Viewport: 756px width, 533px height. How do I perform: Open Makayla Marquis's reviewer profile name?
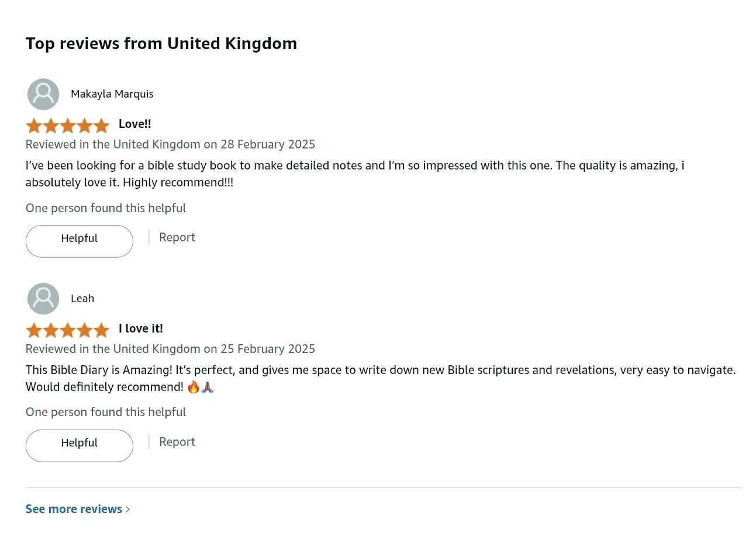click(x=112, y=94)
